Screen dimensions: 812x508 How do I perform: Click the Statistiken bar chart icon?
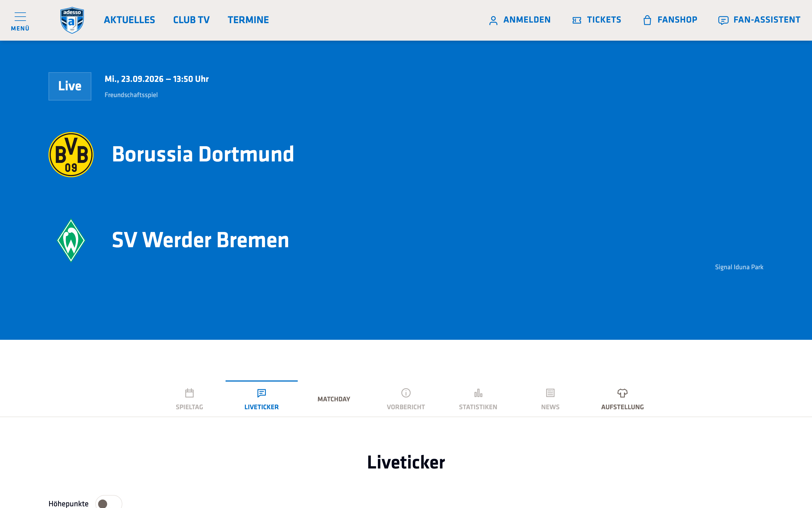478,393
